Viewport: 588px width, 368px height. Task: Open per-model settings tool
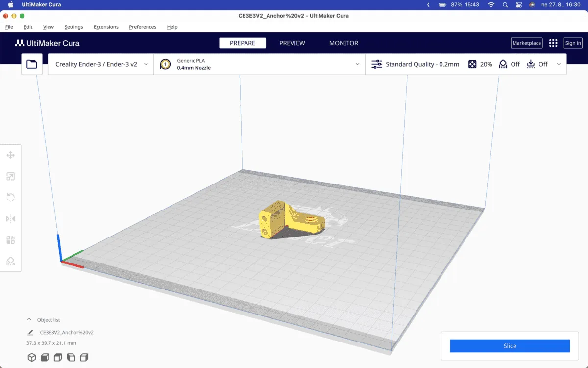(11, 239)
